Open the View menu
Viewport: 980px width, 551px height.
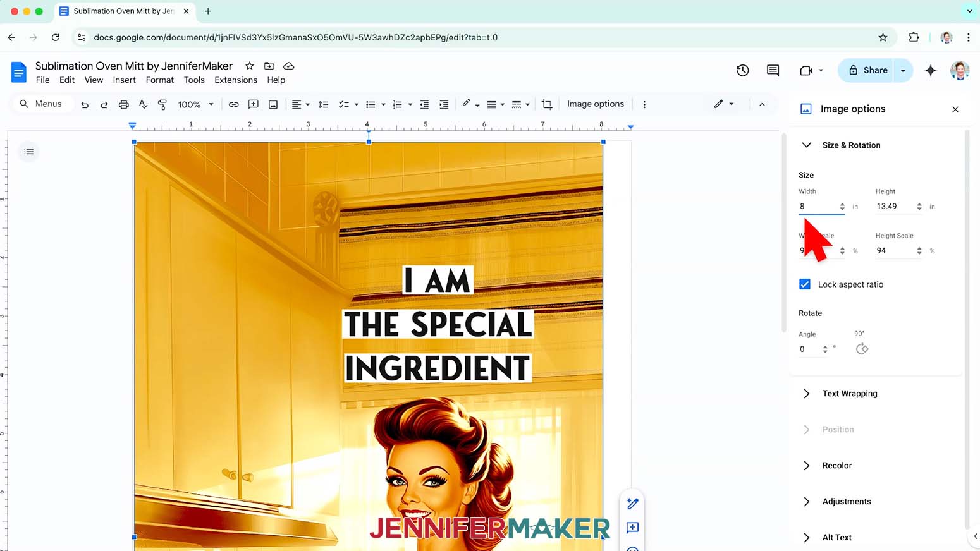94,80
